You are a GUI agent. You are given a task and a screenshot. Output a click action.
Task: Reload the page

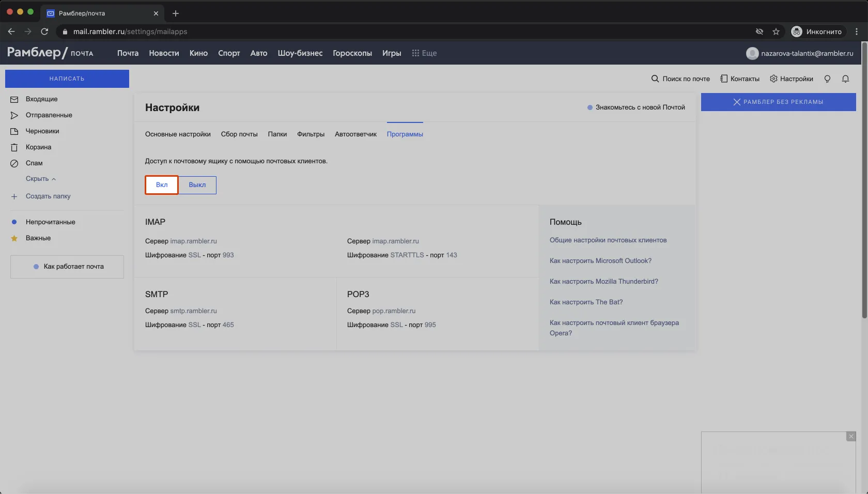(x=44, y=32)
